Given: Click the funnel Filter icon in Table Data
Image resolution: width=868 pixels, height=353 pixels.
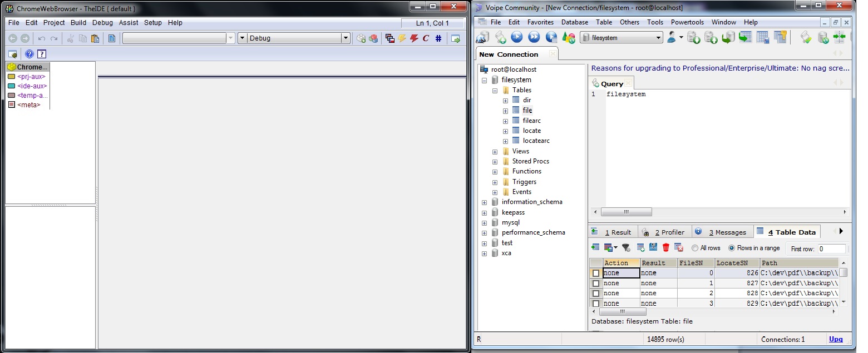Looking at the screenshot, I should [626, 248].
